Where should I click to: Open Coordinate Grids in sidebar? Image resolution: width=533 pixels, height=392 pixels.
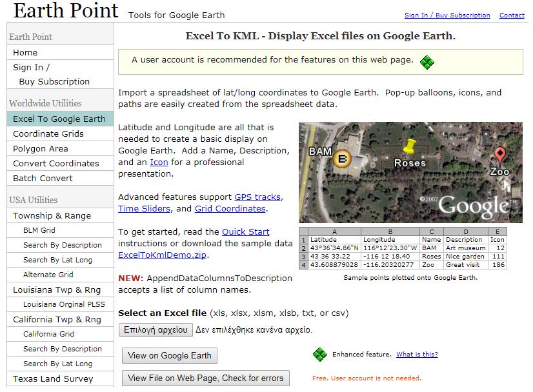pos(60,134)
